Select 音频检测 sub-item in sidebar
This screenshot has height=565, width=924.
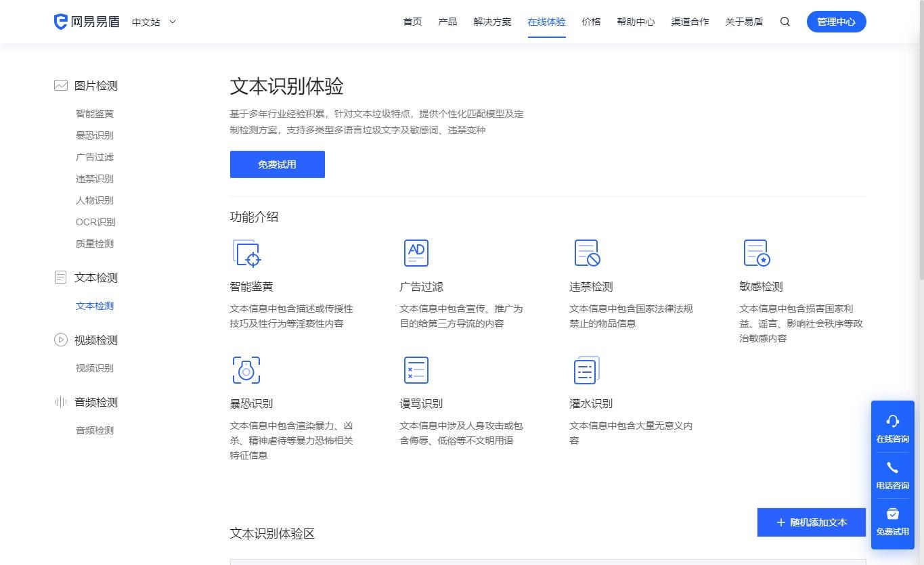[x=95, y=430]
